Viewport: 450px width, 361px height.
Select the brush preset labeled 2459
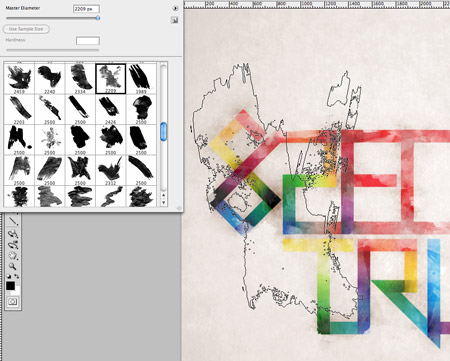tap(19, 79)
